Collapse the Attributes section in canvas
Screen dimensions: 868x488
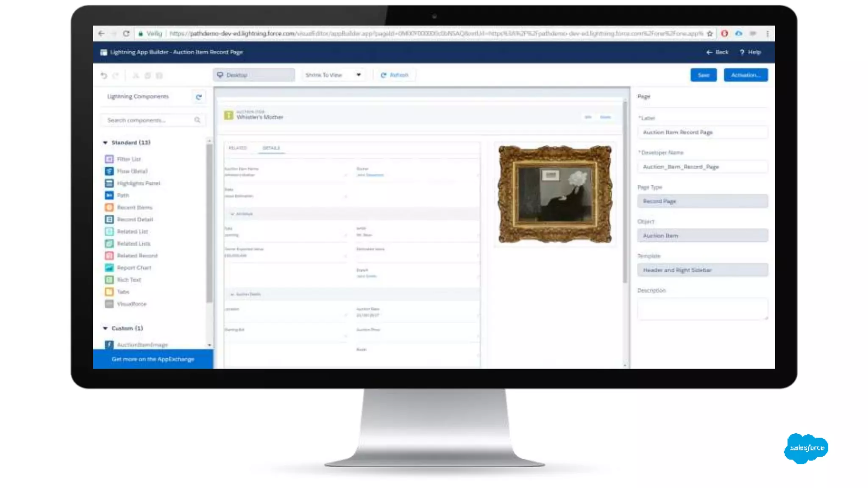tap(232, 214)
